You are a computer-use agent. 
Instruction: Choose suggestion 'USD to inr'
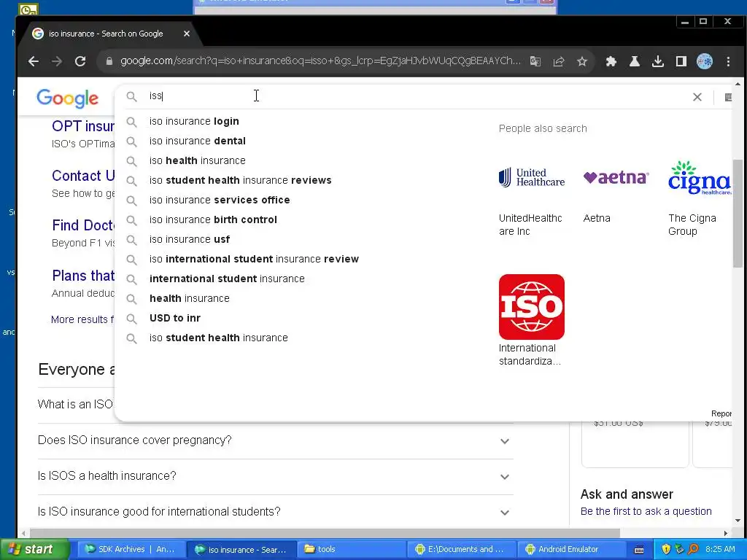(175, 318)
